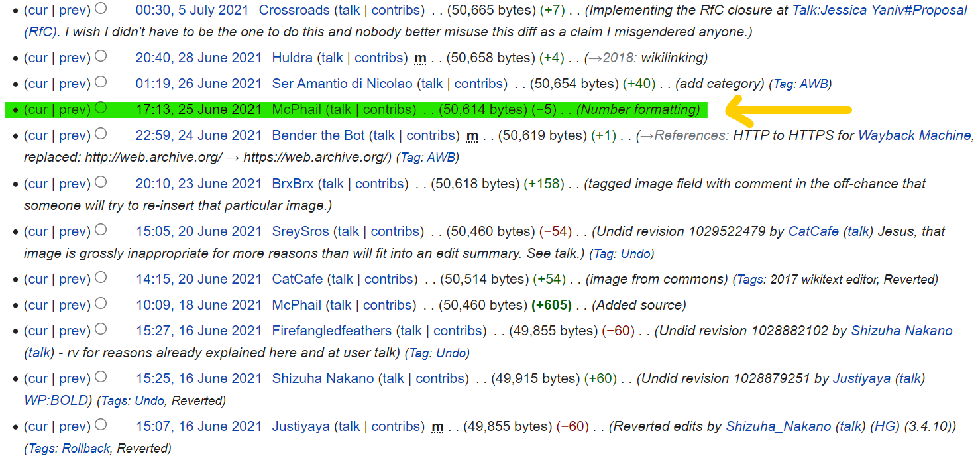
Task: Click 'prev' in the Huldra row
Action: (73, 58)
